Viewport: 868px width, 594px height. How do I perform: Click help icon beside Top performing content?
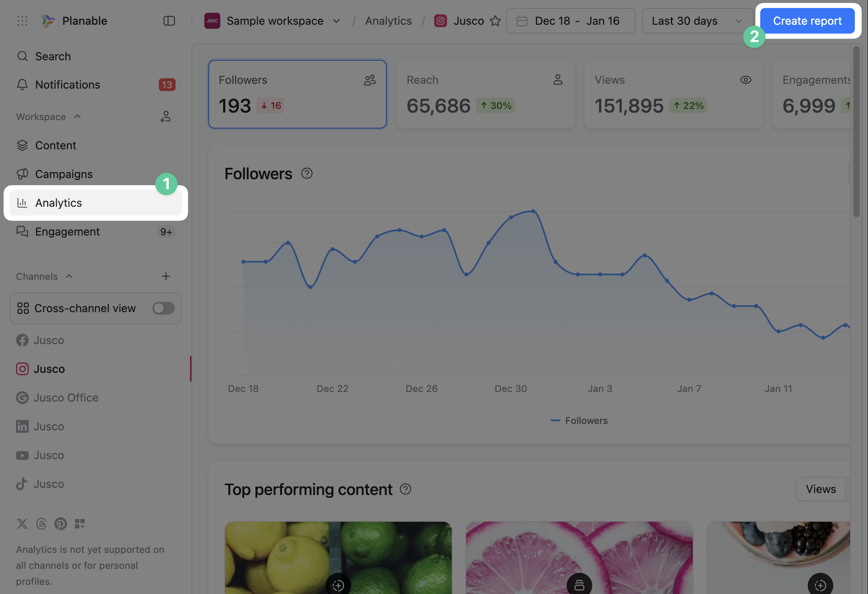click(405, 489)
